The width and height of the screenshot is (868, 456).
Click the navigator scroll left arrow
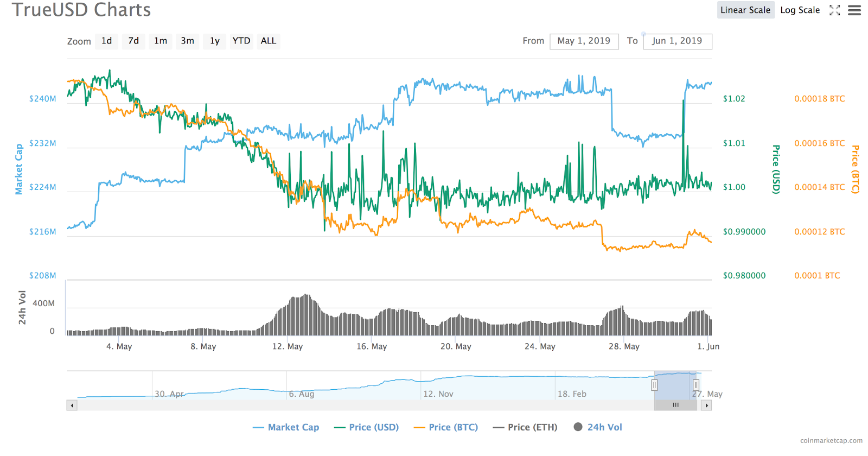[x=72, y=405]
